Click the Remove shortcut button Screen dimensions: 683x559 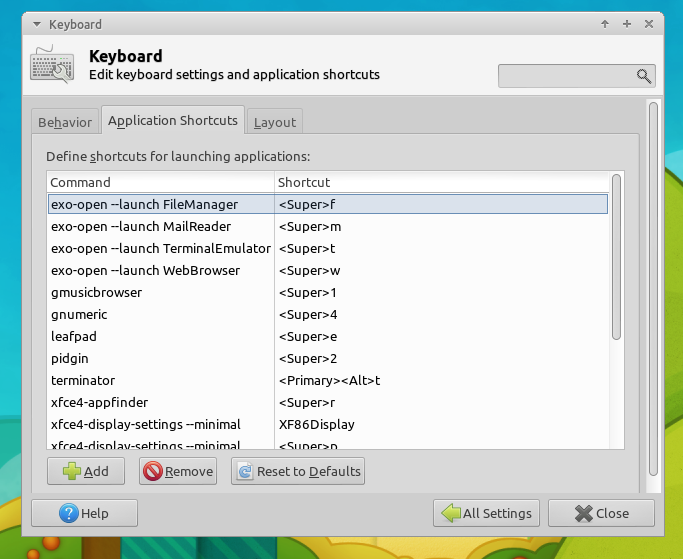pos(178,471)
